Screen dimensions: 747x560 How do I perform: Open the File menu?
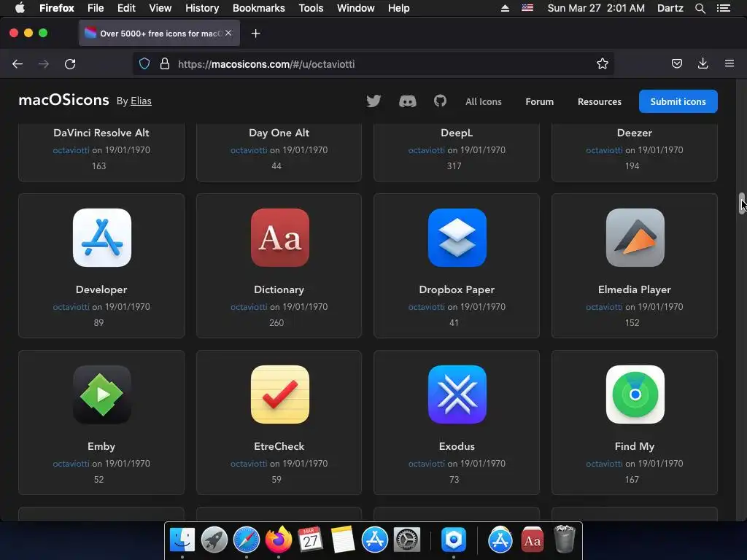click(96, 8)
